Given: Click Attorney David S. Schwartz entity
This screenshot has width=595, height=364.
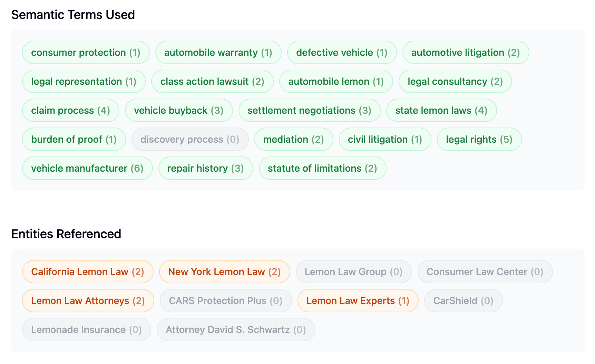Looking at the screenshot, I should point(236,330).
